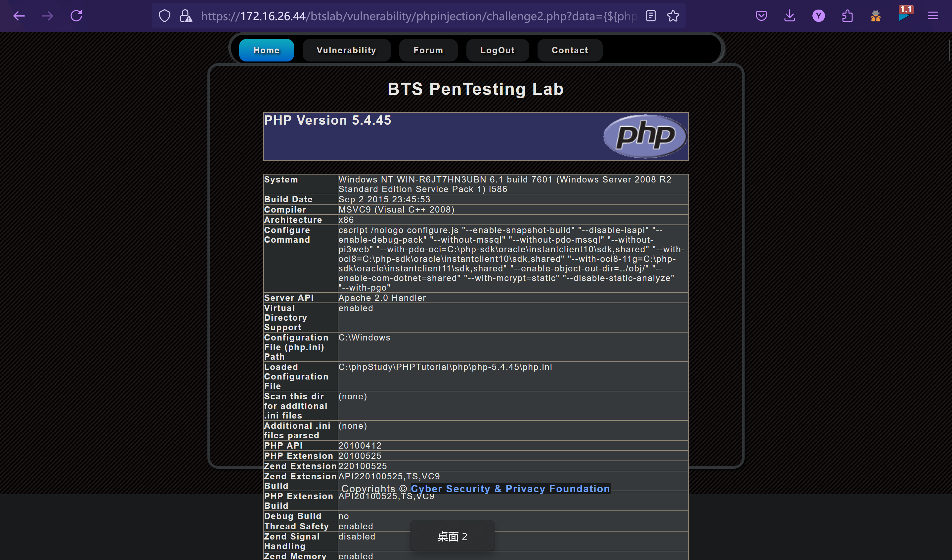Image resolution: width=952 pixels, height=560 pixels.
Task: Bookmark this page with the star
Action: click(x=673, y=16)
